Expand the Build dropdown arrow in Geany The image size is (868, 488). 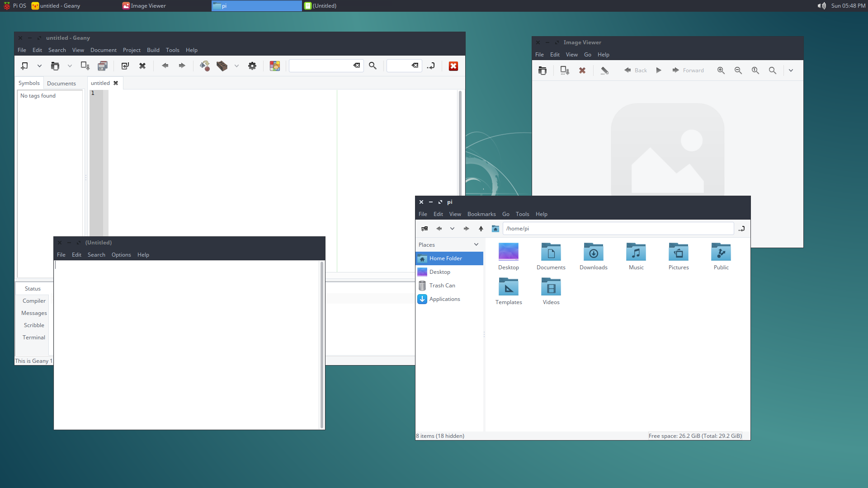(236, 66)
